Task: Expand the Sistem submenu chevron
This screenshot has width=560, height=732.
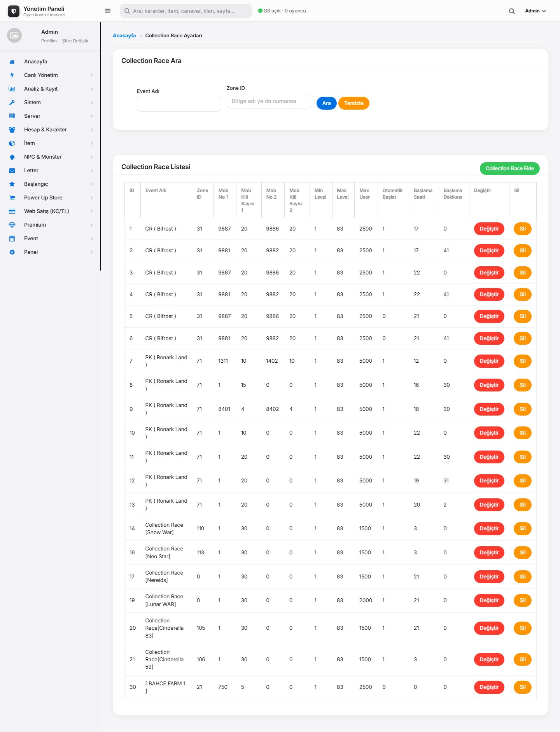Action: 92,103
